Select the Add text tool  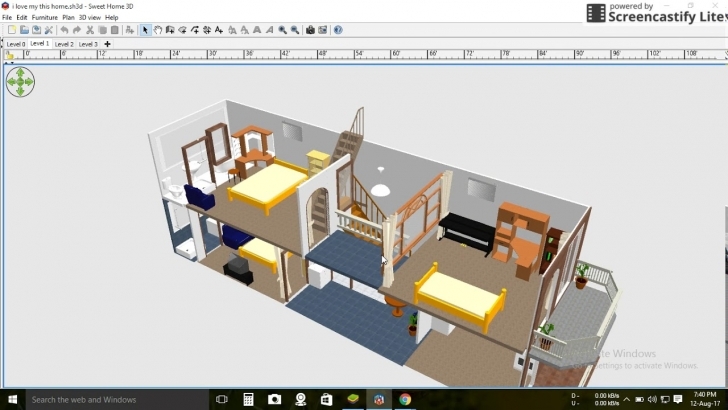(x=219, y=30)
